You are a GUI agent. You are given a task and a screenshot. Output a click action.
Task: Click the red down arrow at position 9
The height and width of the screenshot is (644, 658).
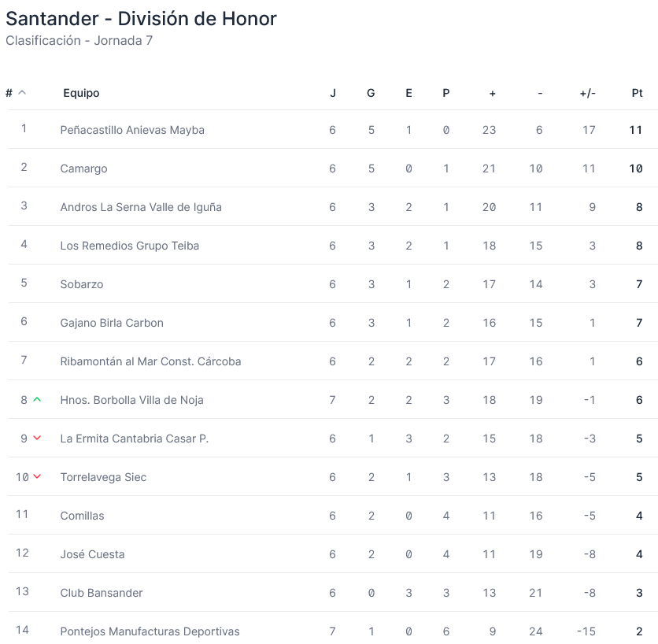tap(37, 439)
